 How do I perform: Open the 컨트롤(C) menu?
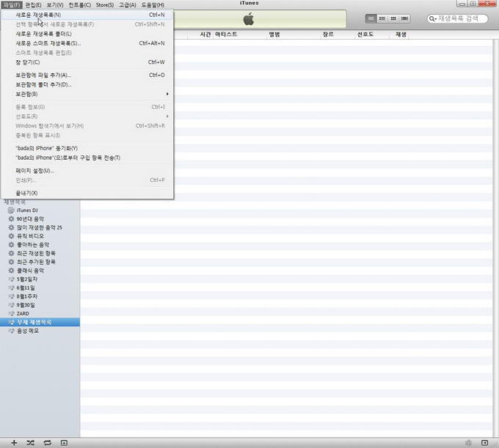[x=79, y=5]
